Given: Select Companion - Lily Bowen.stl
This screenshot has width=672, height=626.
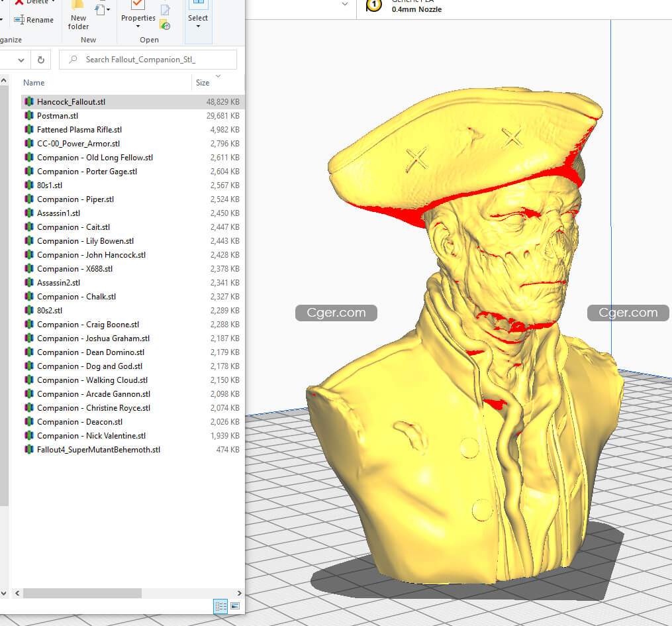Looking at the screenshot, I should [133, 241].
